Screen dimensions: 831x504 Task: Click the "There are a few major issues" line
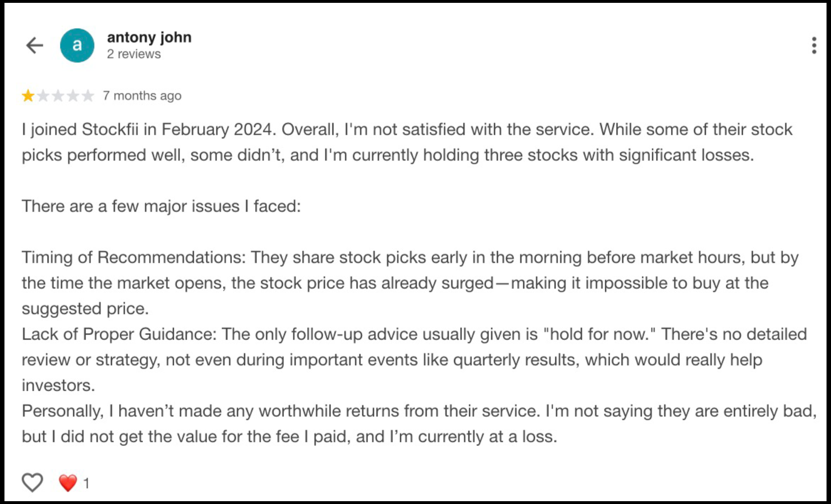point(161,206)
